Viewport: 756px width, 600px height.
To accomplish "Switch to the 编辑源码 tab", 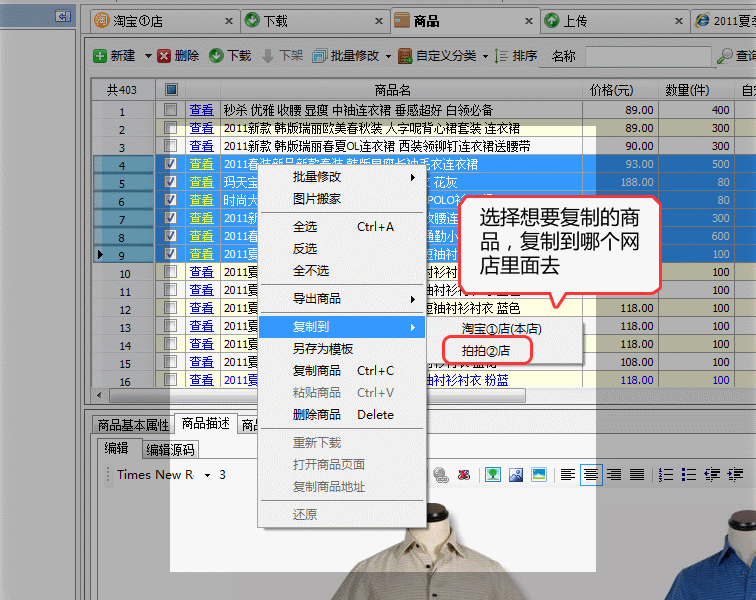I will 170,450.
